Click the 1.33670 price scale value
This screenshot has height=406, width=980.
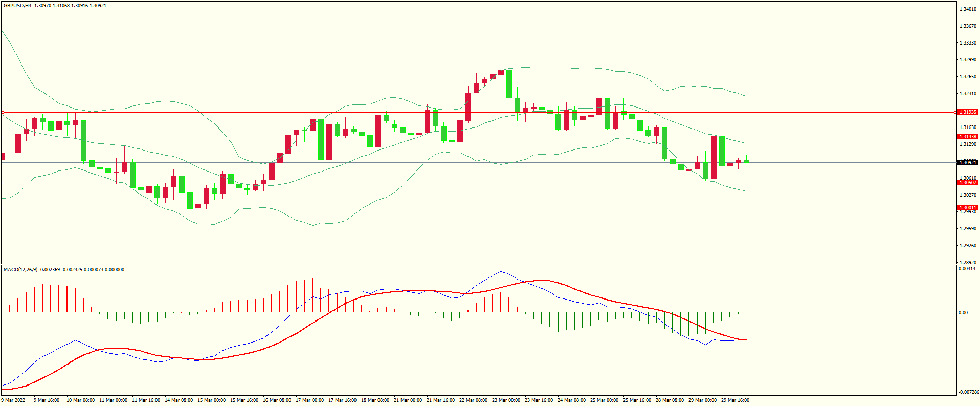tap(968, 26)
